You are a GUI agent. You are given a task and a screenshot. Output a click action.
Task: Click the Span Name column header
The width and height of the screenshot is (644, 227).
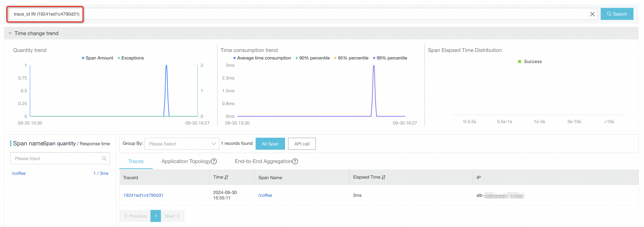[x=270, y=177]
